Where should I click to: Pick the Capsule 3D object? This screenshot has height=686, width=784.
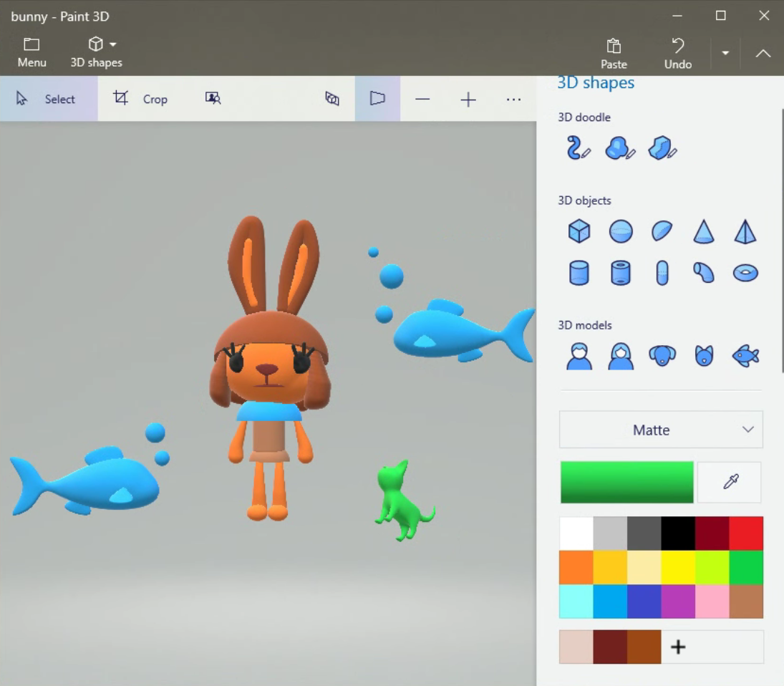662,273
